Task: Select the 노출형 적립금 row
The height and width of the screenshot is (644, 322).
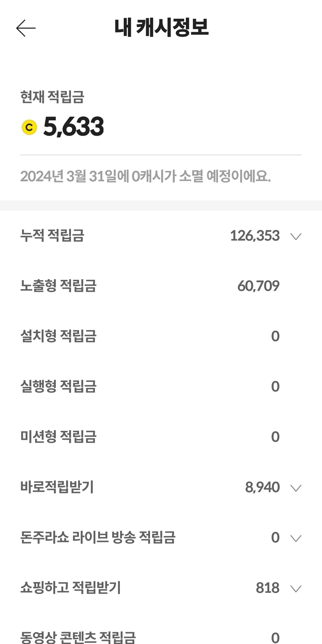Action: (58, 286)
